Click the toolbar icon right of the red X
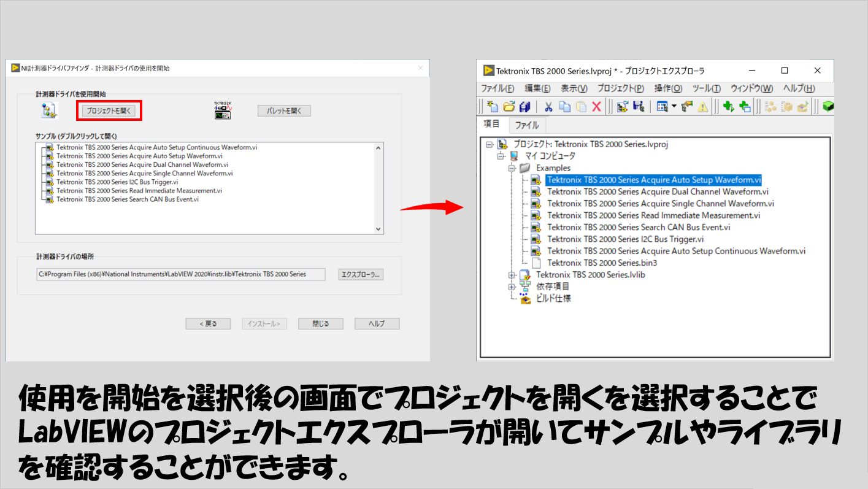The image size is (868, 489). click(623, 107)
